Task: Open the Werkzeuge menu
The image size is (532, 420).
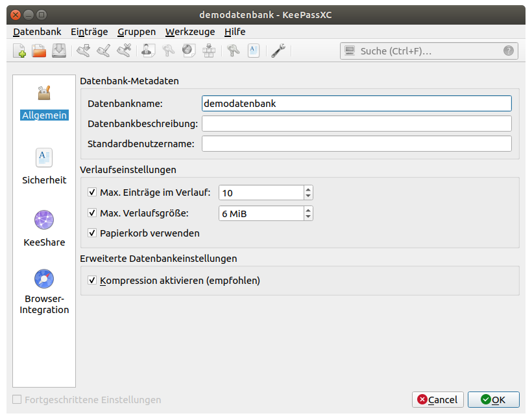Action: click(189, 32)
